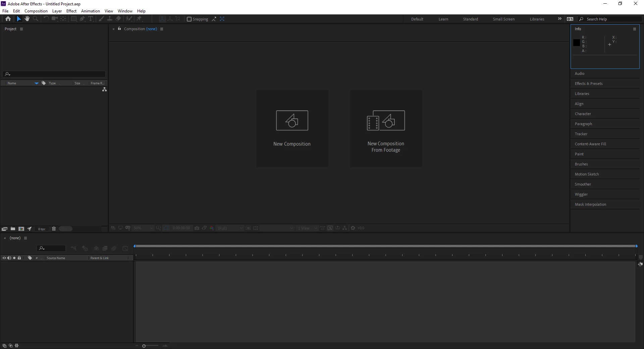Click the snap to extended edges icon
The image size is (644, 349).
pos(214,19)
